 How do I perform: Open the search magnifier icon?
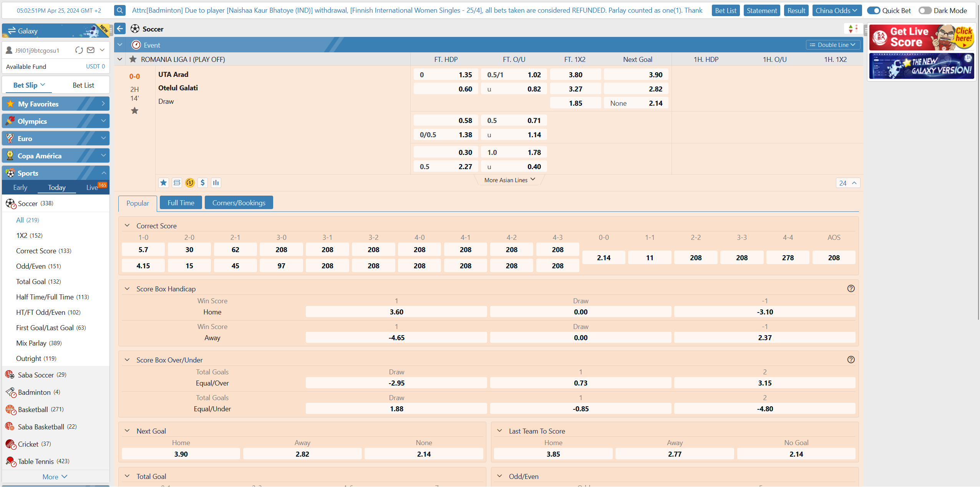120,10
